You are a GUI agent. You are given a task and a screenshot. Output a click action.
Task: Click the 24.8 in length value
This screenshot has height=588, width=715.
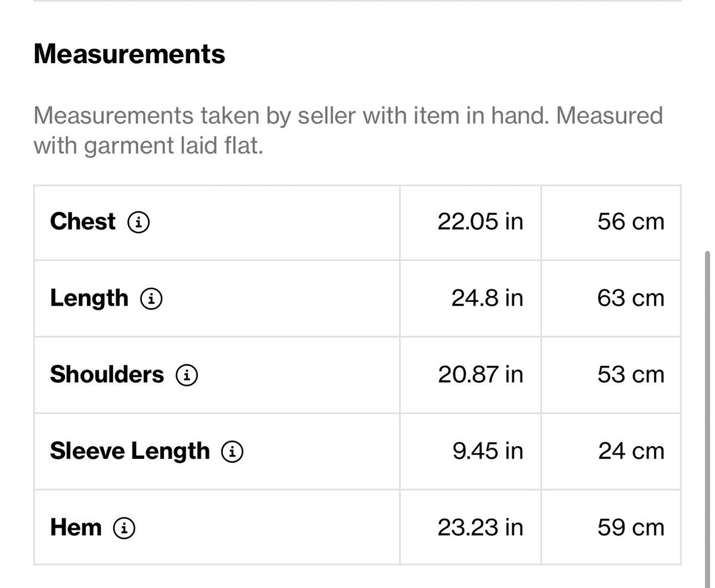tap(487, 298)
